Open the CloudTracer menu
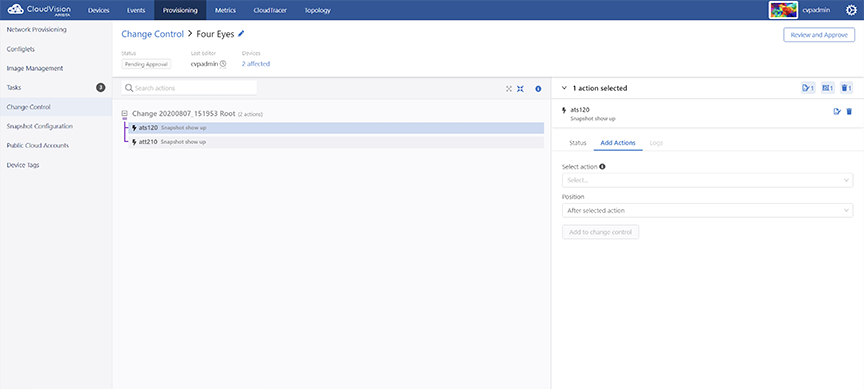Viewport: 864px width, 389px height. (x=270, y=10)
